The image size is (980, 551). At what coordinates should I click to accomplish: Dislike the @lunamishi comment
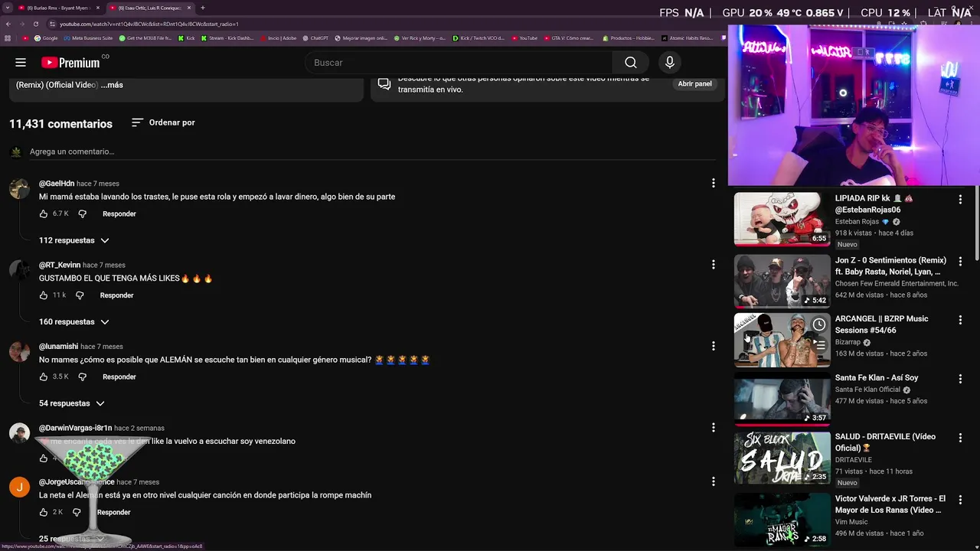click(83, 377)
